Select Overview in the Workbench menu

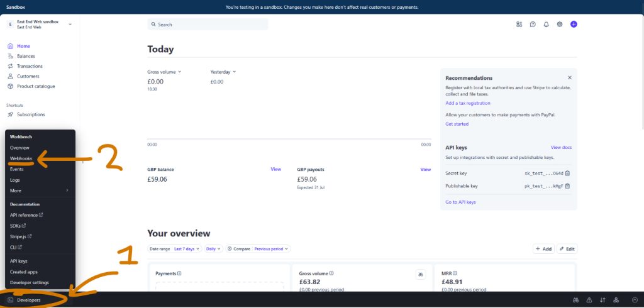pyautogui.click(x=19, y=148)
